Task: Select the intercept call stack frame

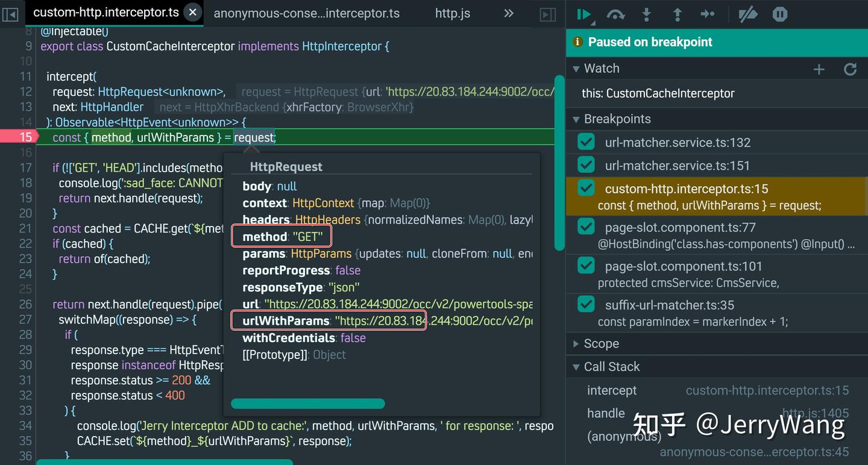Action: click(x=612, y=390)
